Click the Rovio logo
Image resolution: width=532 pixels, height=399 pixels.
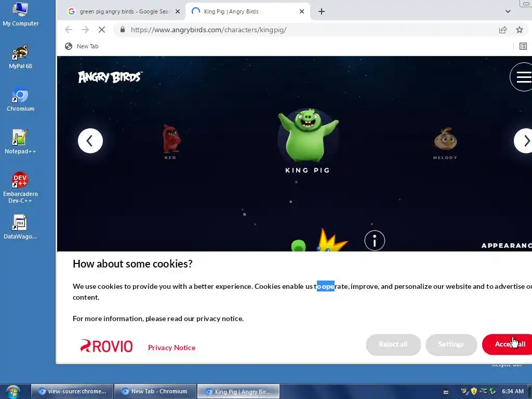coord(106,346)
